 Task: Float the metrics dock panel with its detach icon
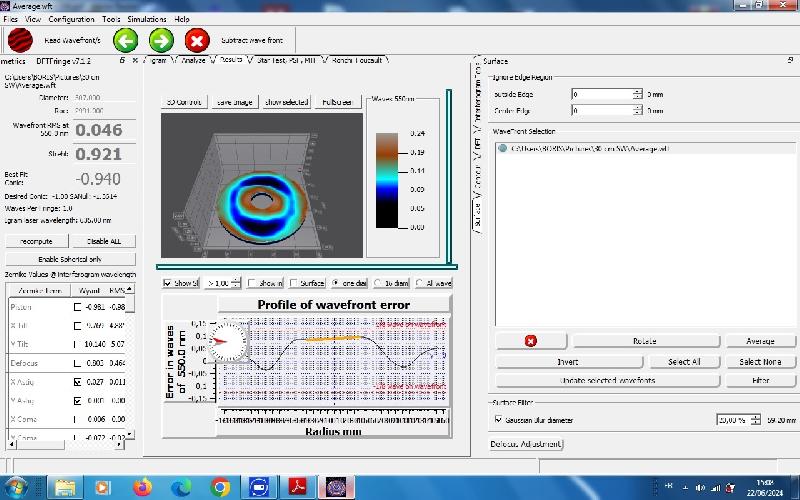(x=122, y=60)
